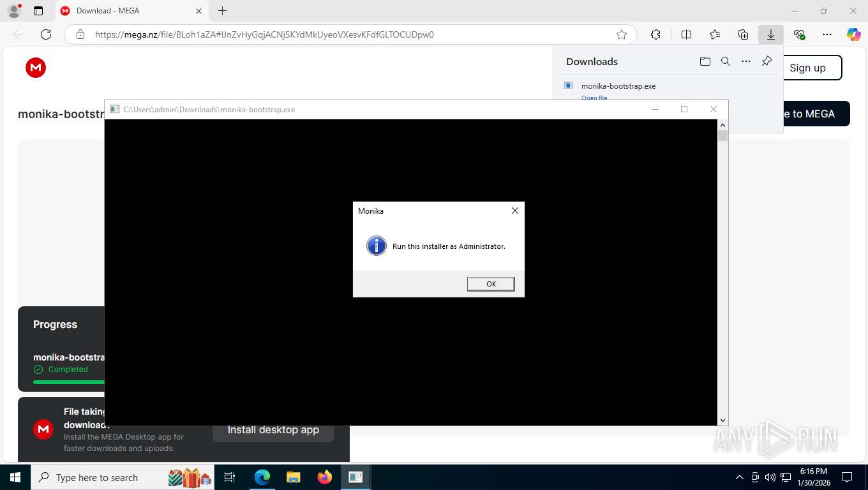The height and width of the screenshot is (490, 868).
Task: Click the console vertical scrollbar thumb
Action: 723,135
